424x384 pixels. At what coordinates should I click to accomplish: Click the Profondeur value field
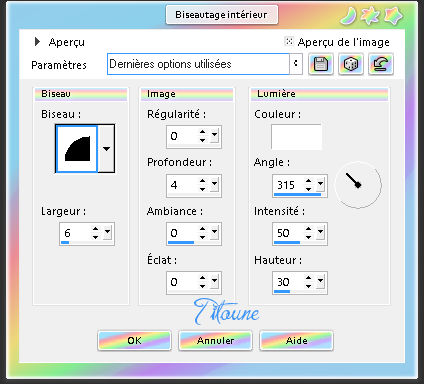click(x=182, y=185)
